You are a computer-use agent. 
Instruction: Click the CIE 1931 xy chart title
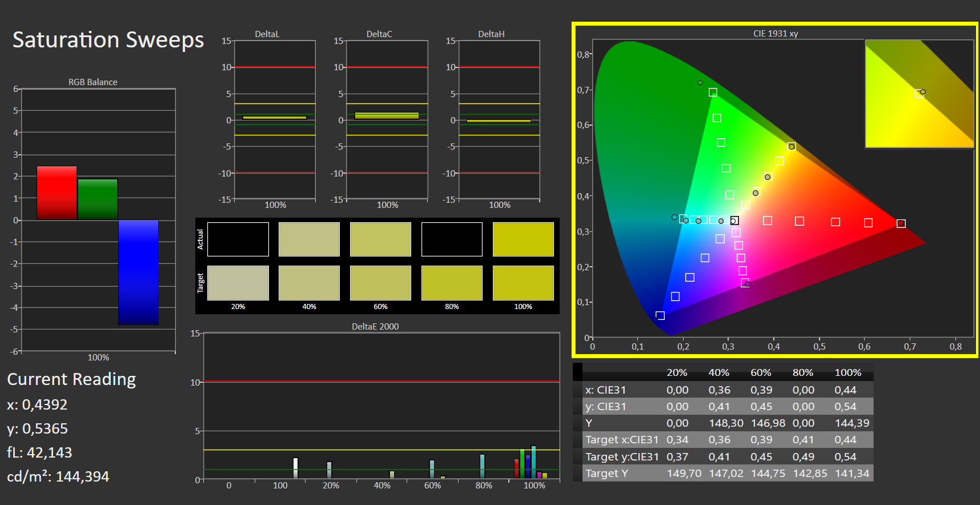(776, 34)
